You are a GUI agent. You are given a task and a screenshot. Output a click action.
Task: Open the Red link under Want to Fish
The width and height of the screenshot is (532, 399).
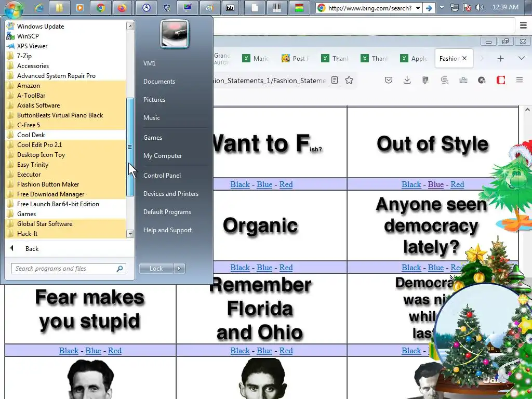tap(286, 184)
